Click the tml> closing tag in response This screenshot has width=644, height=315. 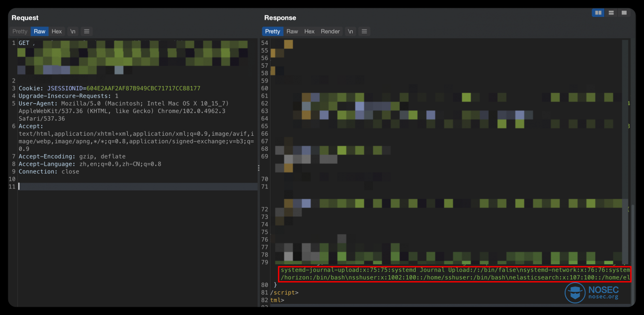(277, 300)
